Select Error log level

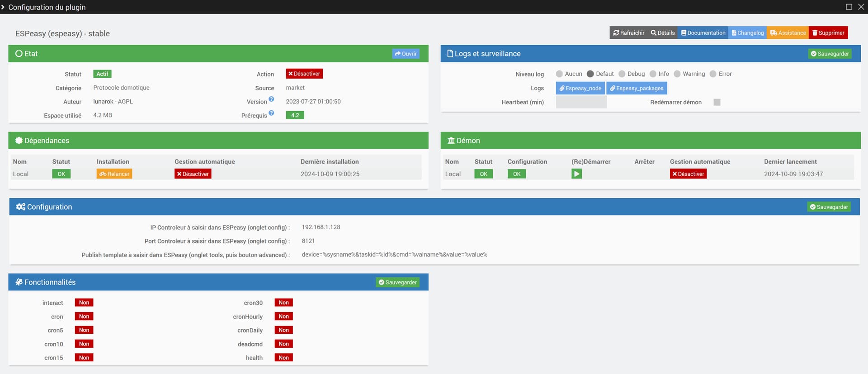[713, 74]
